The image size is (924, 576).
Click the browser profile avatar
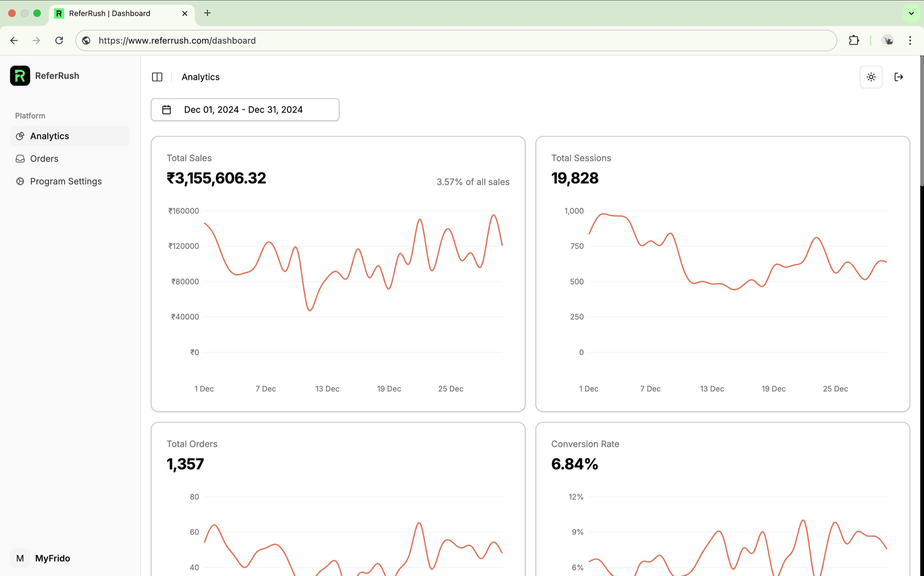[888, 41]
